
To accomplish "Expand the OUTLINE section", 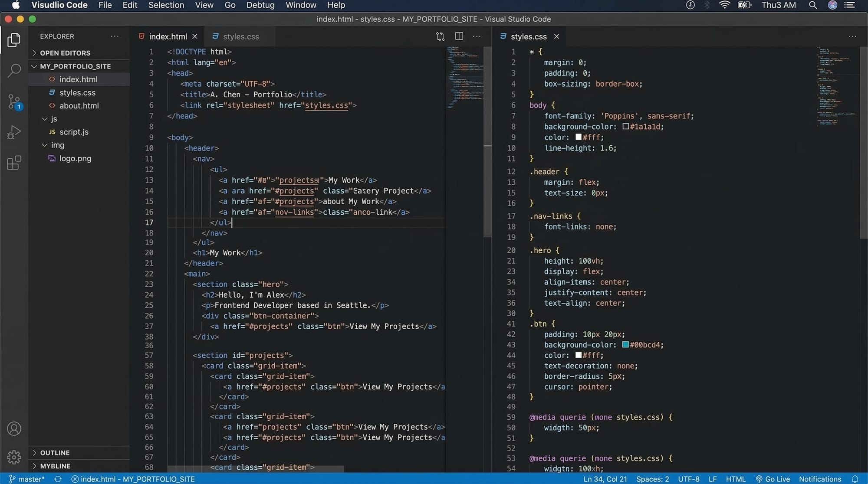I will click(x=55, y=453).
